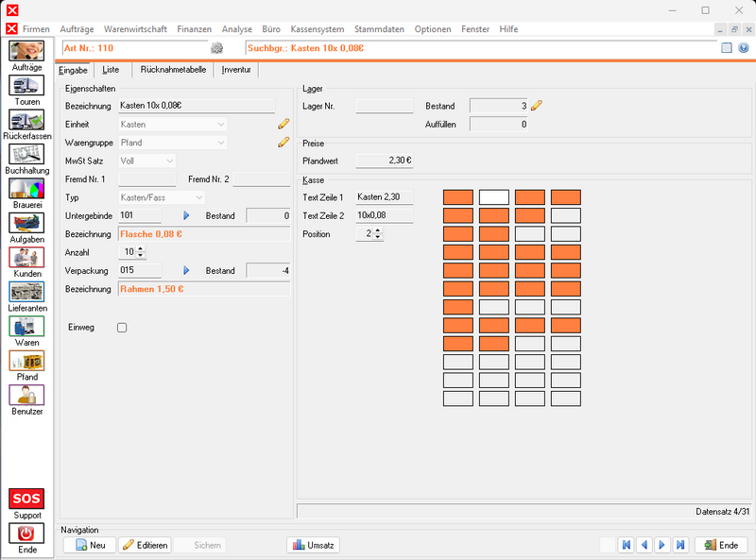Increase the Anzahl stepper value
This screenshot has width=756, height=560.
[140, 248]
